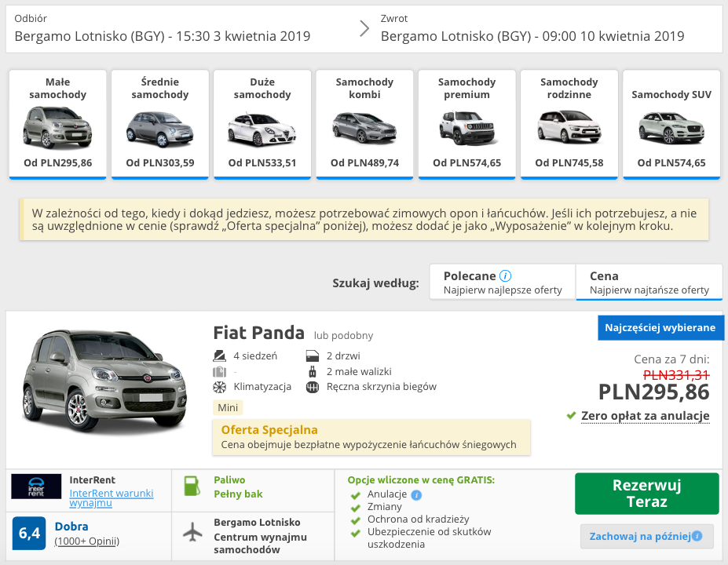Click the PLN295,86 current price
Screen dimensions: 728x565
653,392
